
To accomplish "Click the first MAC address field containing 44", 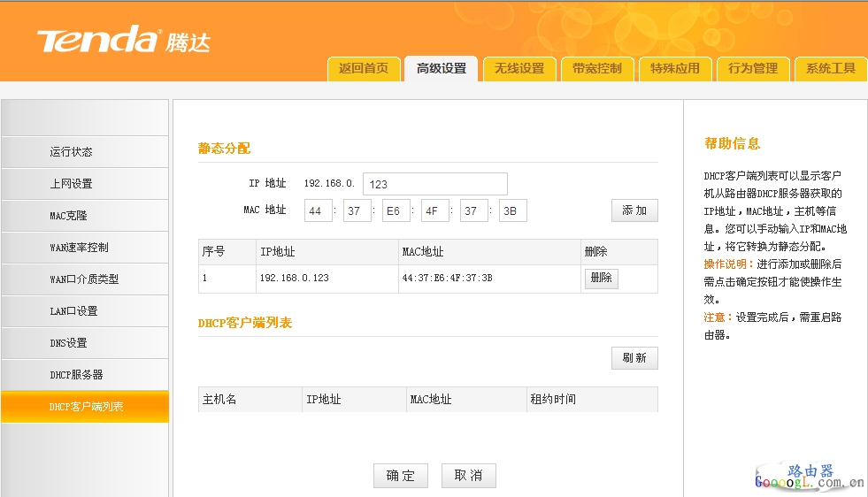I will point(319,211).
